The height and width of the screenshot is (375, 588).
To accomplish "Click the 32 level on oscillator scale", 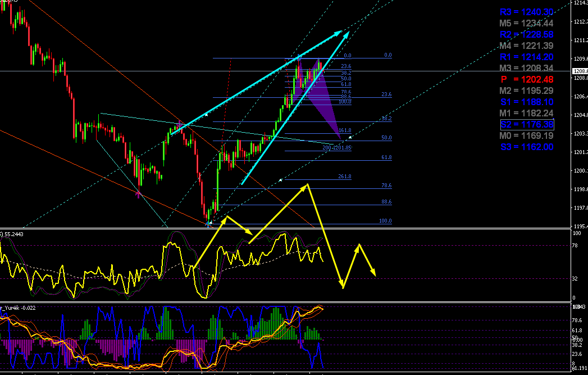I will 575,278.
